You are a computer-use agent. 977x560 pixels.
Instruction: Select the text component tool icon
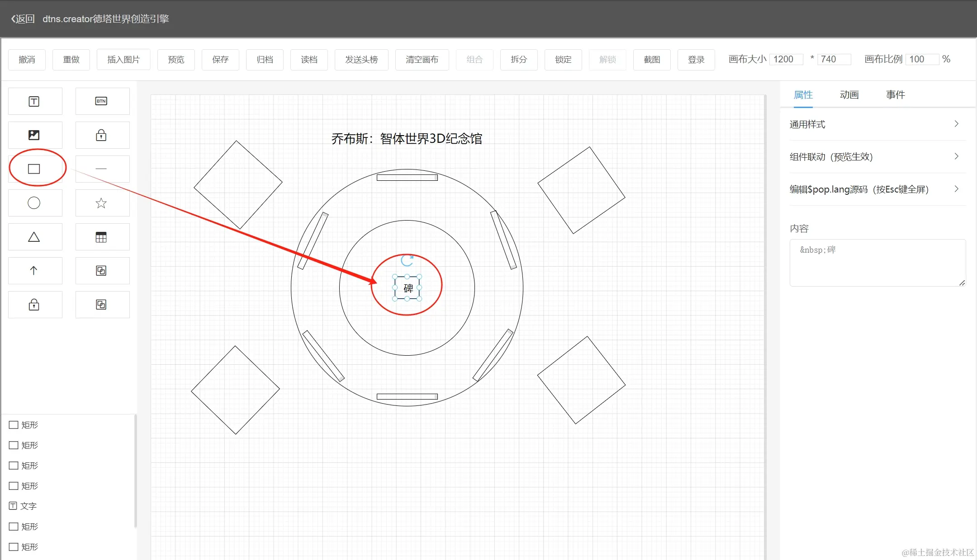click(34, 101)
